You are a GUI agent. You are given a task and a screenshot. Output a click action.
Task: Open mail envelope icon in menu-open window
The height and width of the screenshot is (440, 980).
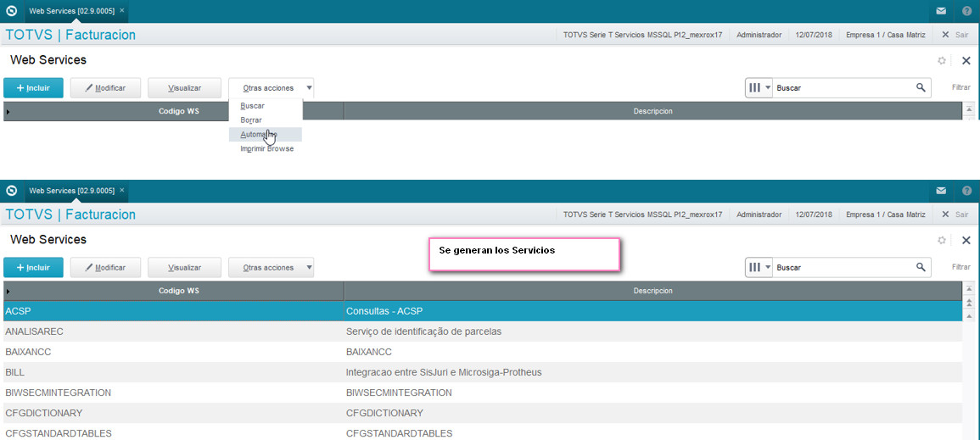click(x=941, y=11)
